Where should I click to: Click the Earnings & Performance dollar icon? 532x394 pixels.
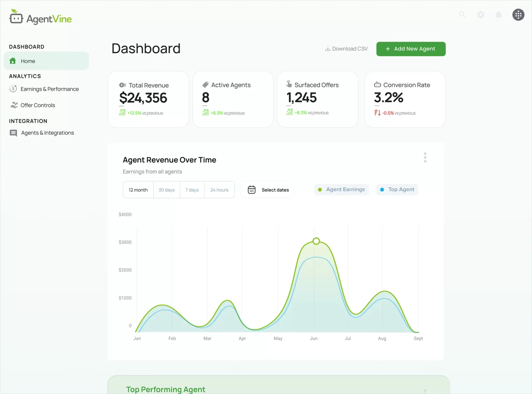point(13,89)
